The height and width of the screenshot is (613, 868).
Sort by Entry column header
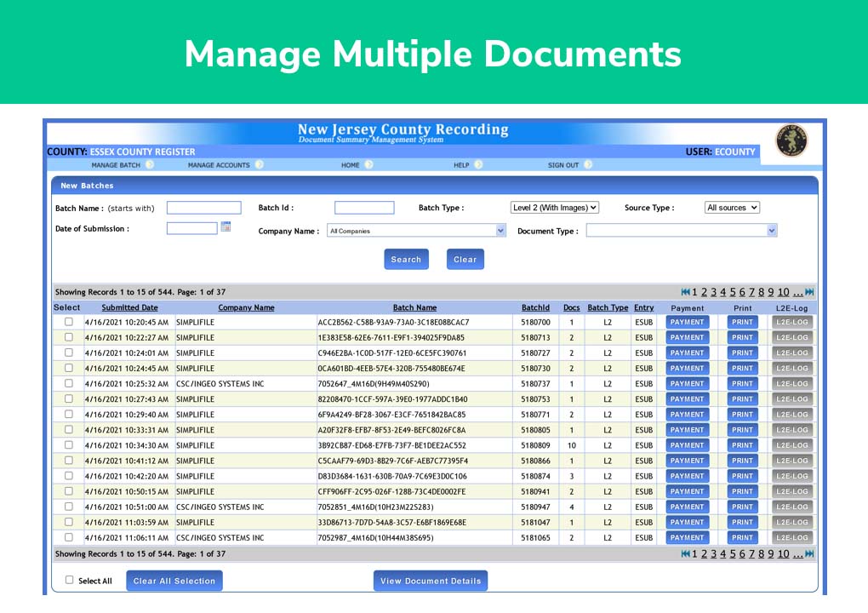(x=644, y=307)
